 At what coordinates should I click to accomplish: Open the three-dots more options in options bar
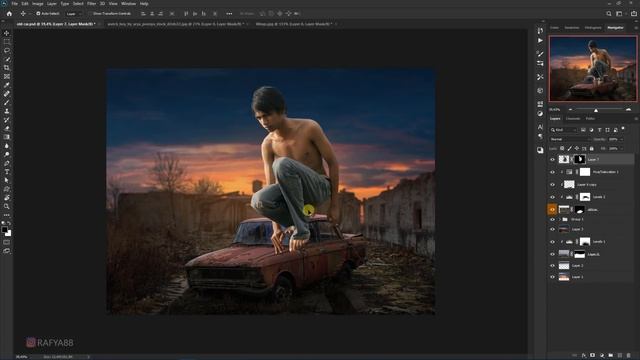(x=229, y=13)
